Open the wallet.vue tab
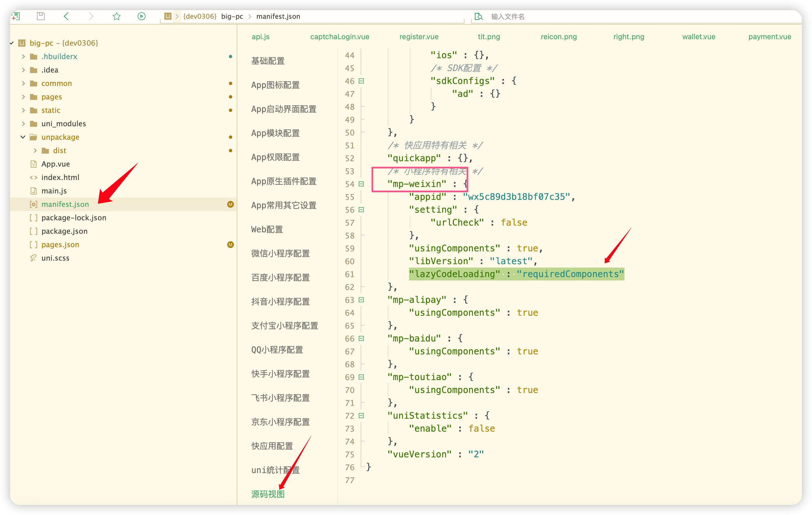 point(698,37)
